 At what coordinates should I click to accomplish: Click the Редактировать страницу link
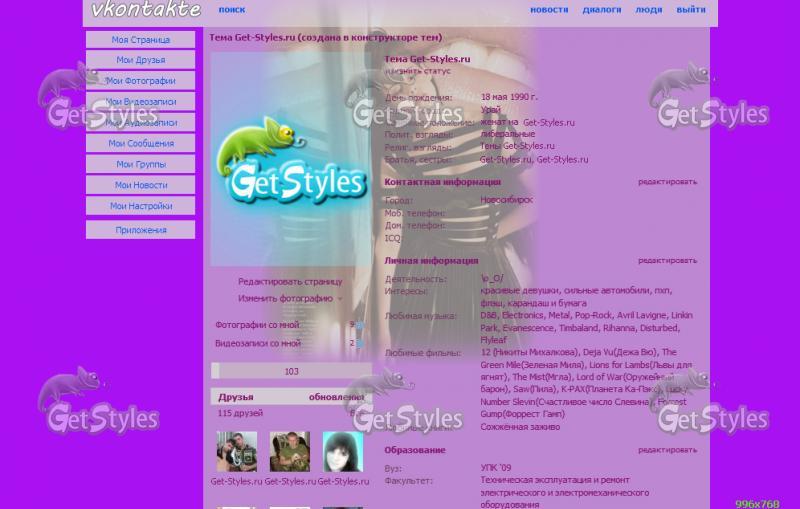pyautogui.click(x=289, y=281)
